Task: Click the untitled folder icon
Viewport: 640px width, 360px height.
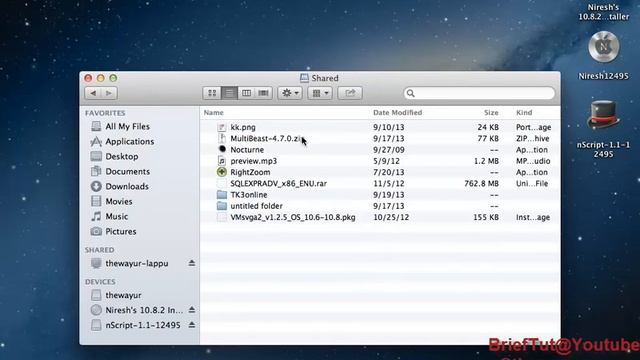Action: click(222, 206)
